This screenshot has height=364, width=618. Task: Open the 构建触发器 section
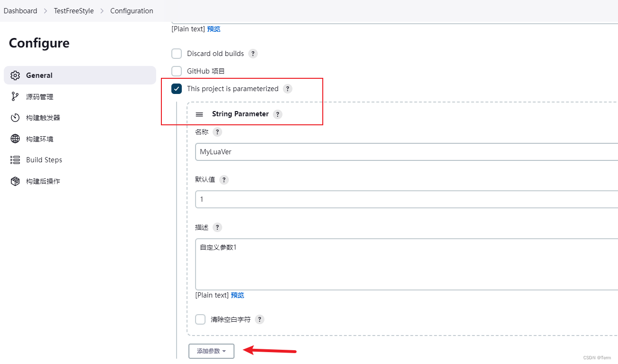tap(42, 117)
